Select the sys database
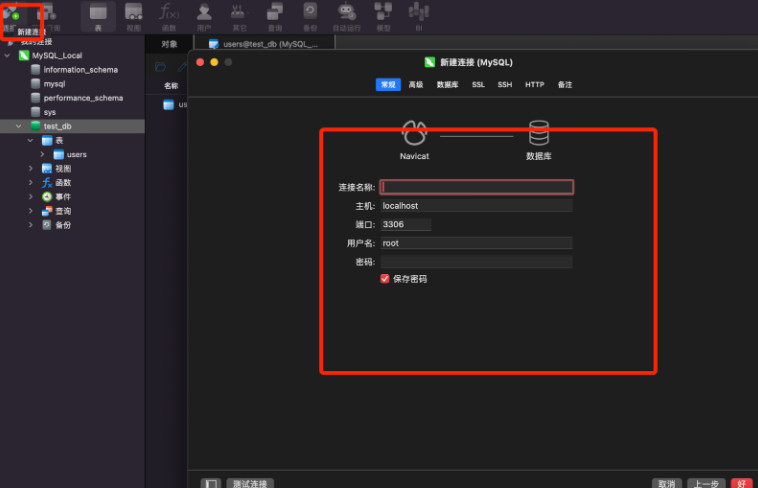The width and height of the screenshot is (758, 488). pos(49,112)
